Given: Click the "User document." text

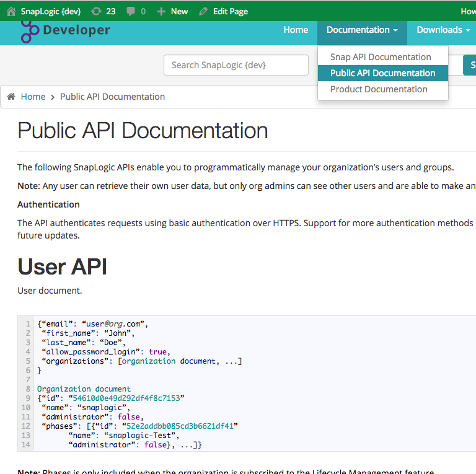Looking at the screenshot, I should 50,291.
